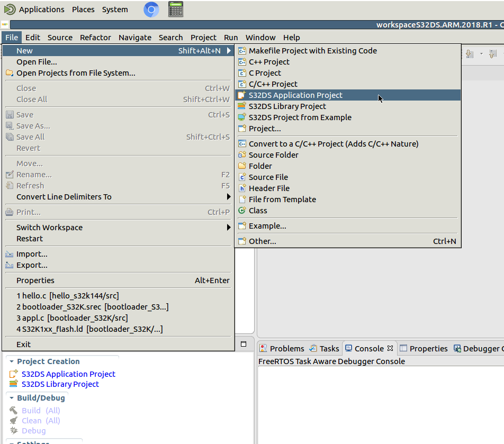Image resolution: width=504 pixels, height=444 pixels.
Task: Open the Search menu
Action: coord(170,38)
